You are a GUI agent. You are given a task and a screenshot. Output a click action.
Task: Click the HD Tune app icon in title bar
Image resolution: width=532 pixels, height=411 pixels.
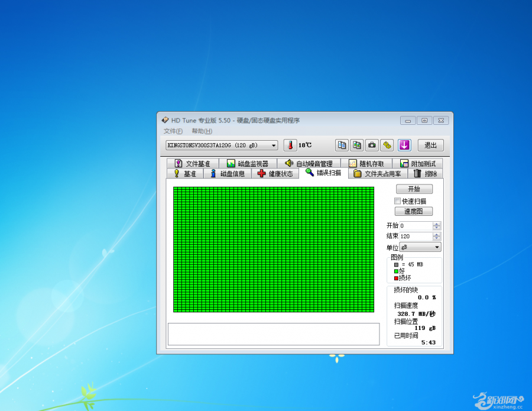[166, 120]
